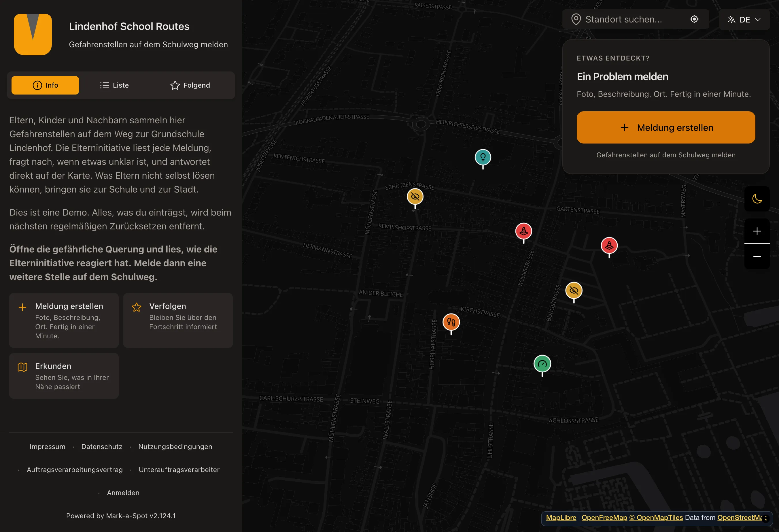Click the teal lightbulb map marker
This screenshot has width=779, height=532.
pyautogui.click(x=483, y=158)
